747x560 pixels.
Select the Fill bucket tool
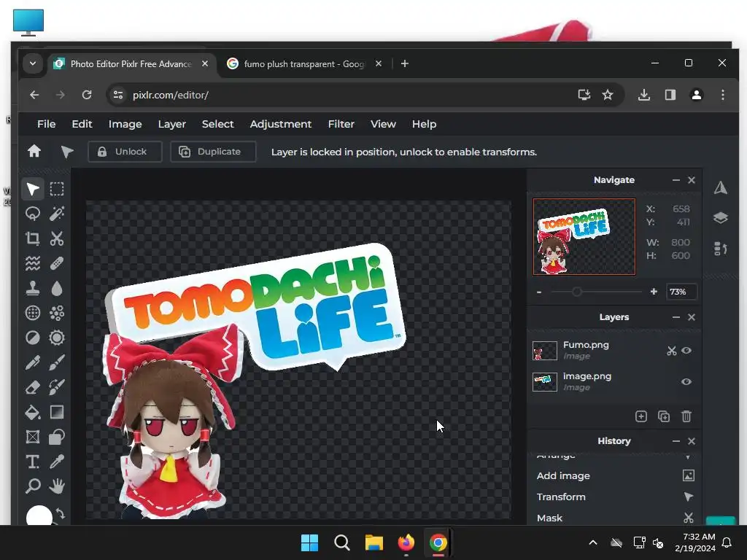pos(32,412)
